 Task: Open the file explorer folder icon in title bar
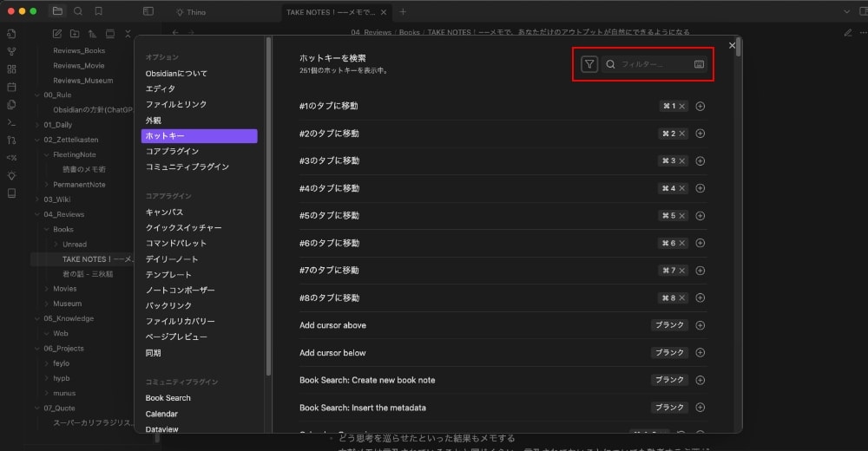[57, 11]
